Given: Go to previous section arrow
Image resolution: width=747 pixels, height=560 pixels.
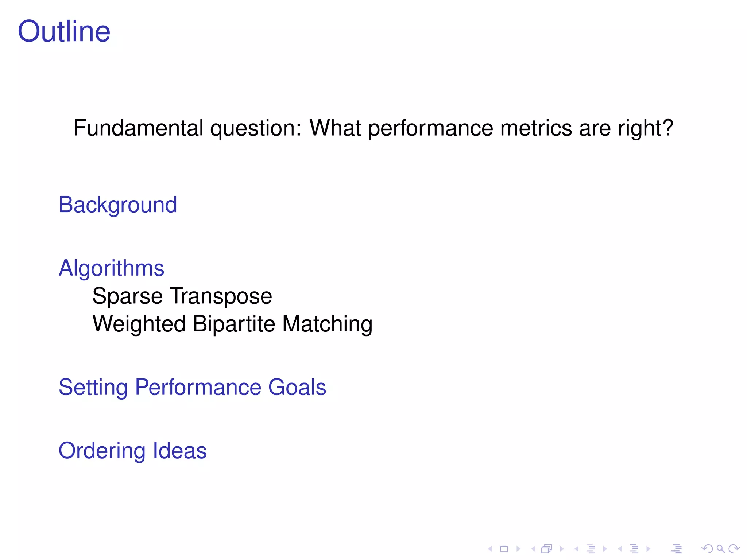Looking at the screenshot, I should (x=620, y=549).
